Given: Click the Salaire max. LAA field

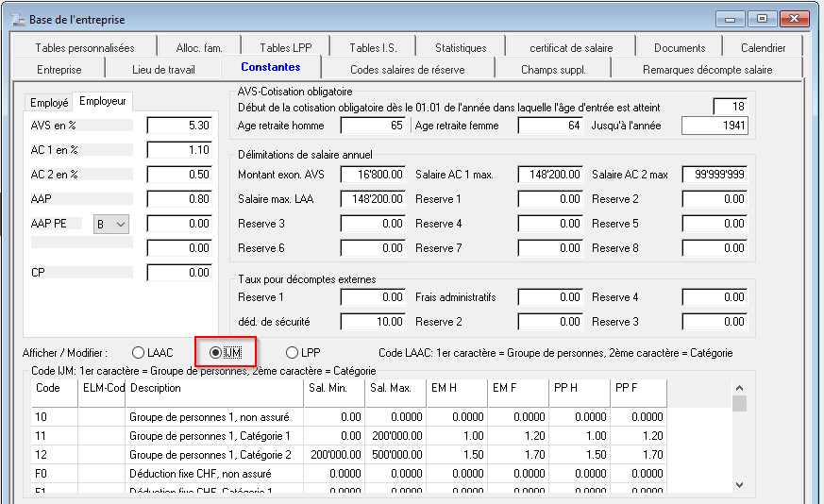Looking at the screenshot, I should pyautogui.click(x=373, y=199).
